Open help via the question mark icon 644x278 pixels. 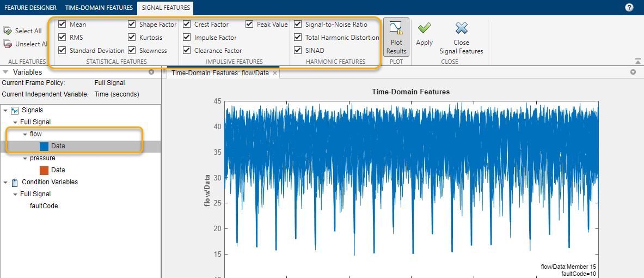629,8
